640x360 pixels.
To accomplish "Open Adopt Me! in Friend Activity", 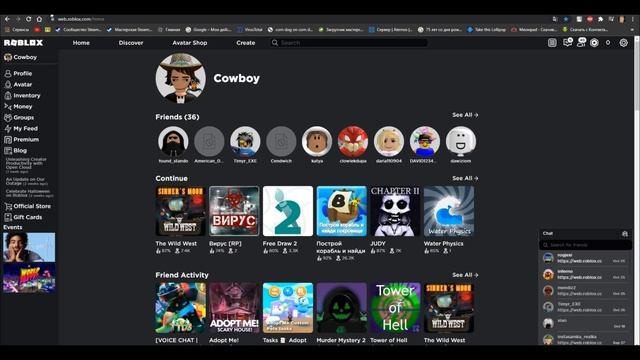I will click(x=234, y=308).
